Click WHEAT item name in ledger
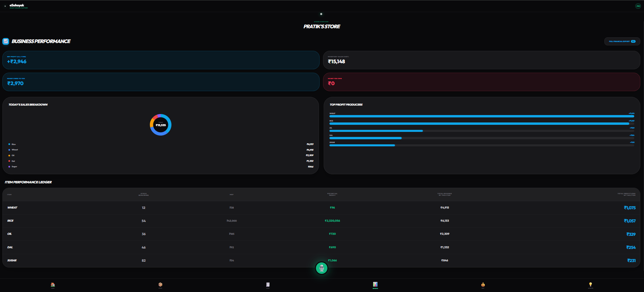The width and height of the screenshot is (644, 292). [12, 208]
